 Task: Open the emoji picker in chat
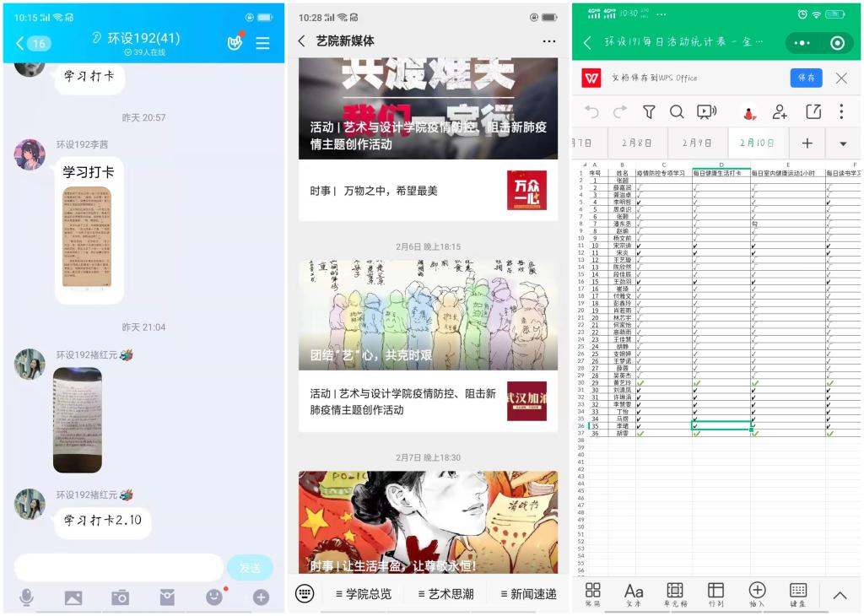(214, 597)
